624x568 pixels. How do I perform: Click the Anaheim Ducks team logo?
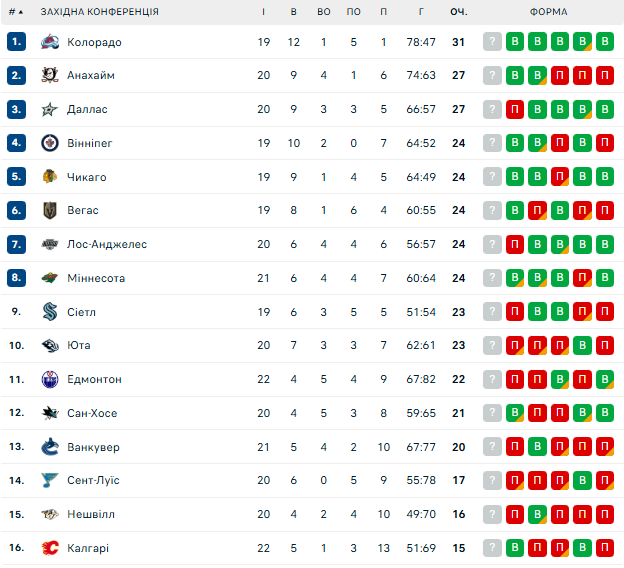click(x=50, y=75)
